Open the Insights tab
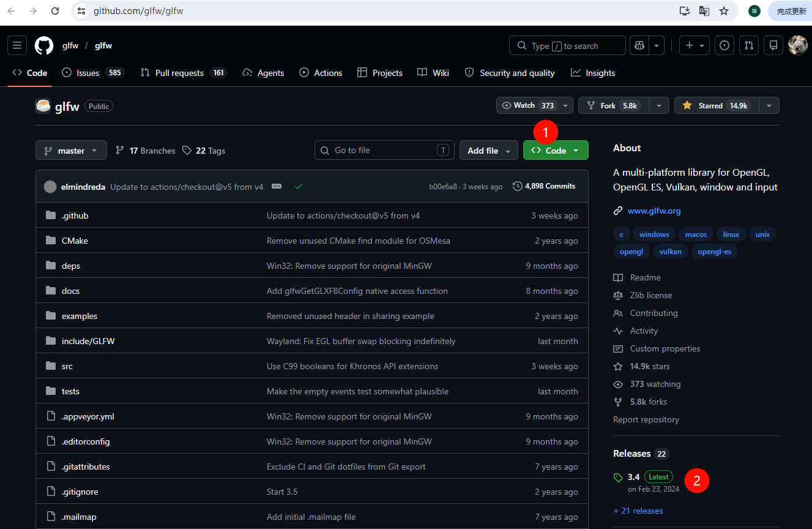This screenshot has height=529, width=812. click(x=593, y=73)
